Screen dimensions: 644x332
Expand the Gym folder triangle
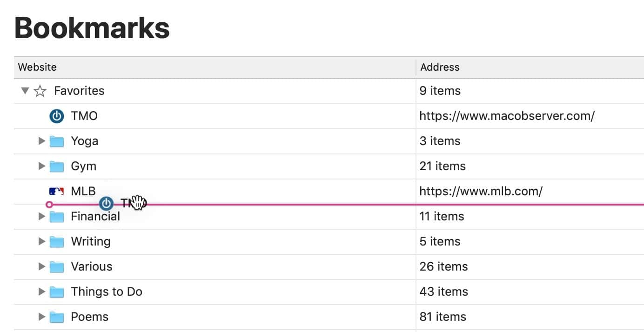tap(42, 166)
